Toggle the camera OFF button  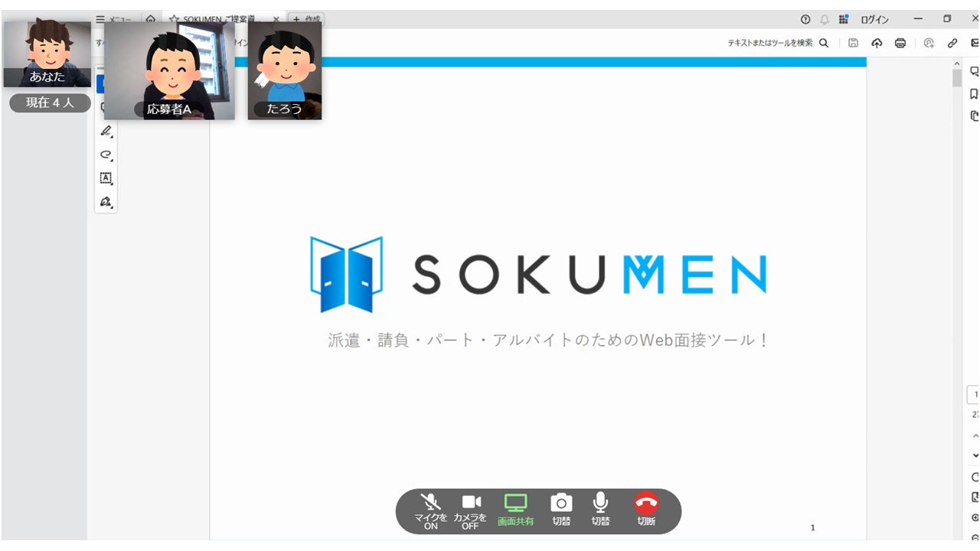pos(470,510)
